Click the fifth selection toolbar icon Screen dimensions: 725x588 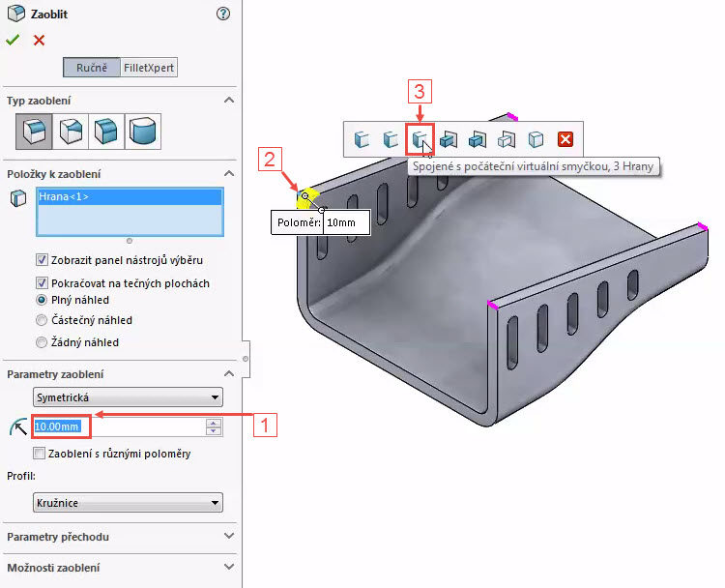(x=478, y=139)
